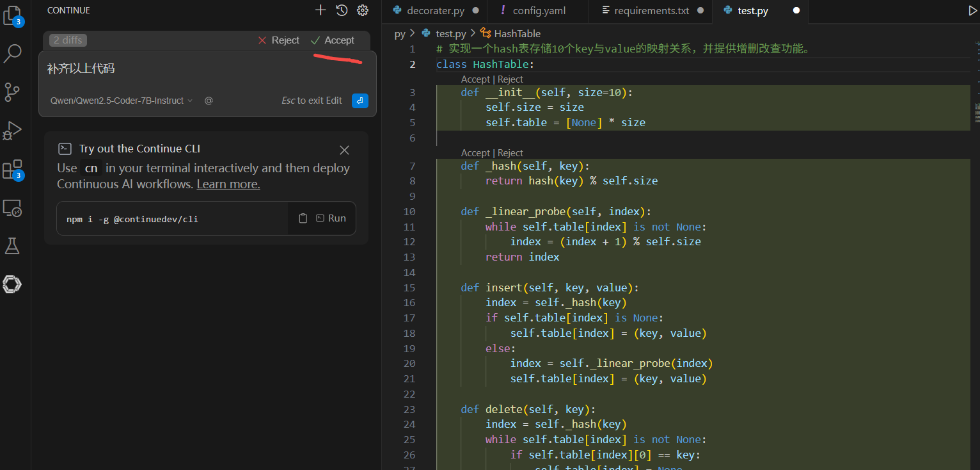Run the npm install command

tap(331, 218)
